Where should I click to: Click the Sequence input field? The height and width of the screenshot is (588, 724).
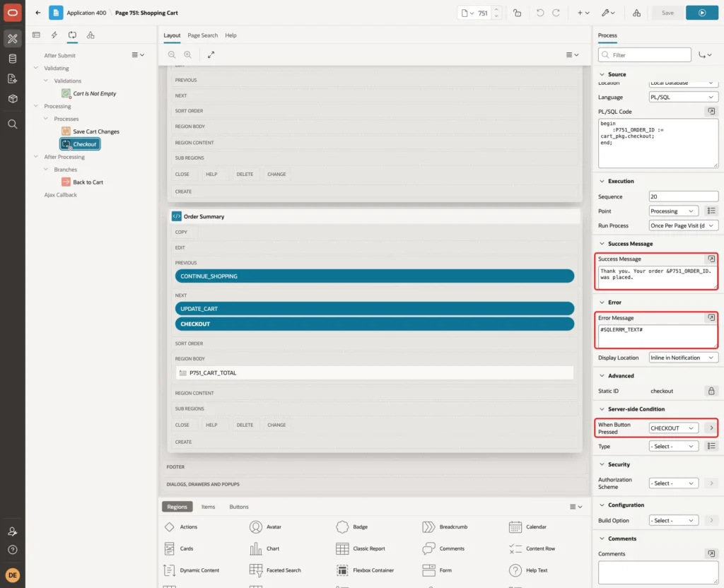click(x=683, y=196)
